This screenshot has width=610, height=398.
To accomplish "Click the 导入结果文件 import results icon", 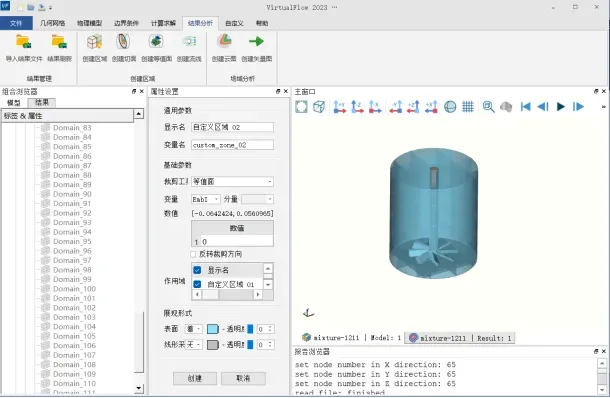I will click(23, 42).
